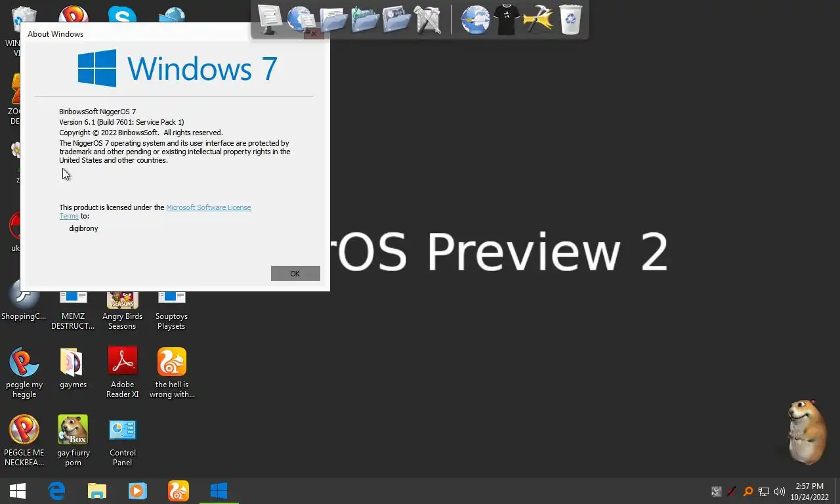This screenshot has height=504, width=840.
Task: Open the computer monitor icon in the dock
Action: pos(270,19)
